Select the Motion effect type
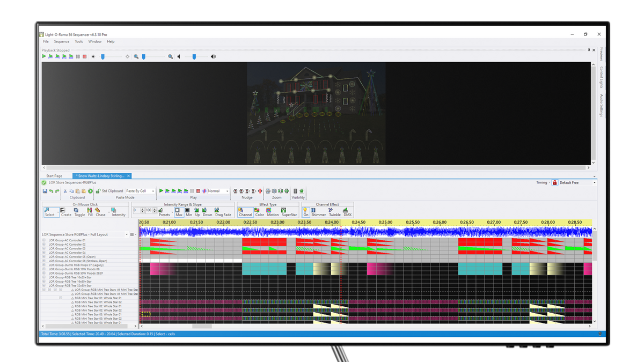 coord(273,212)
